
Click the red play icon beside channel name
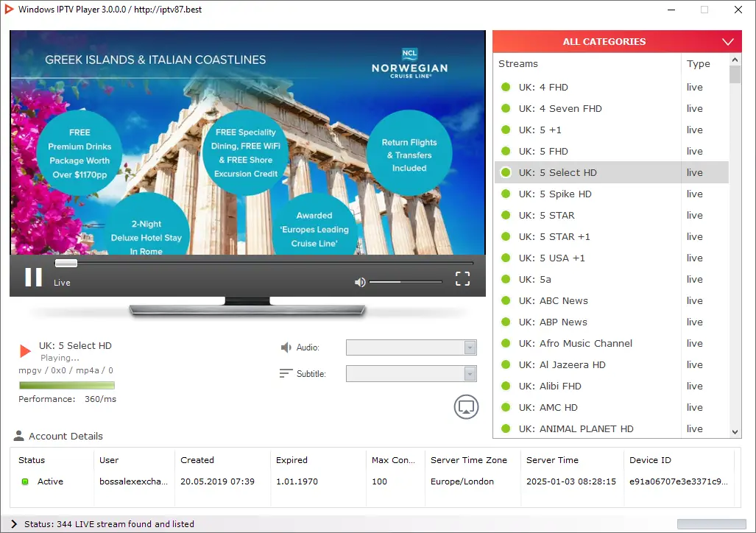pos(25,351)
